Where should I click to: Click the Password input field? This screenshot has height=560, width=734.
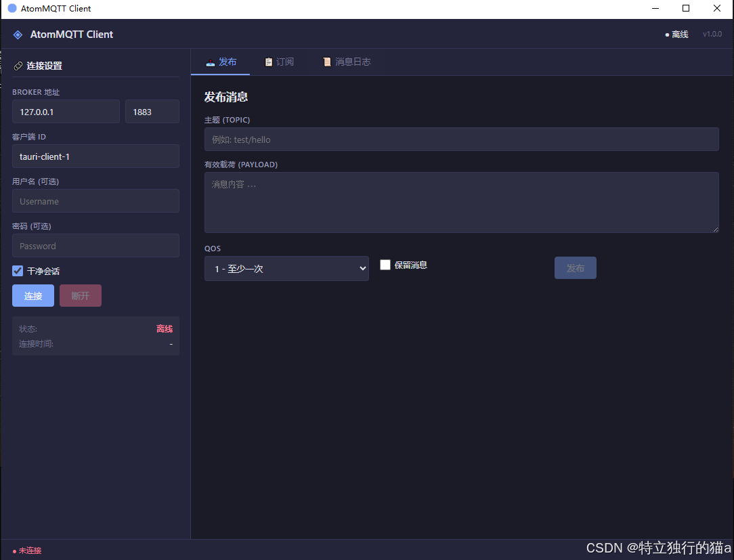(95, 246)
